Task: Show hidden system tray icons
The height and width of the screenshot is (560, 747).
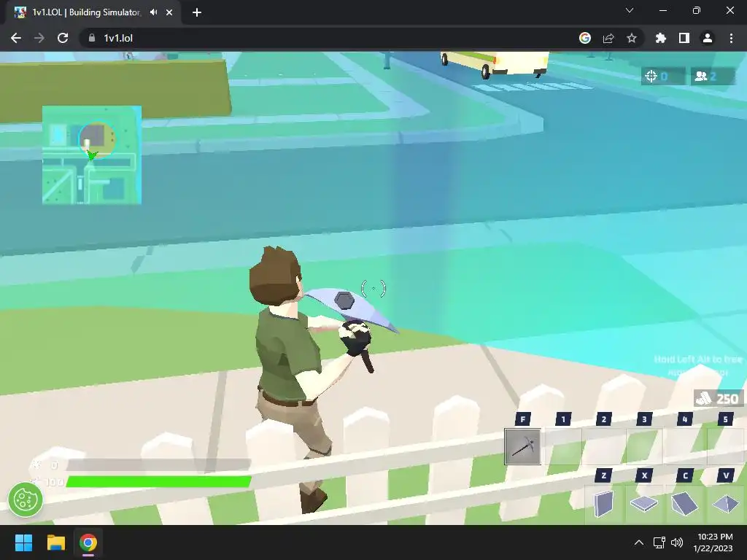Action: point(639,542)
